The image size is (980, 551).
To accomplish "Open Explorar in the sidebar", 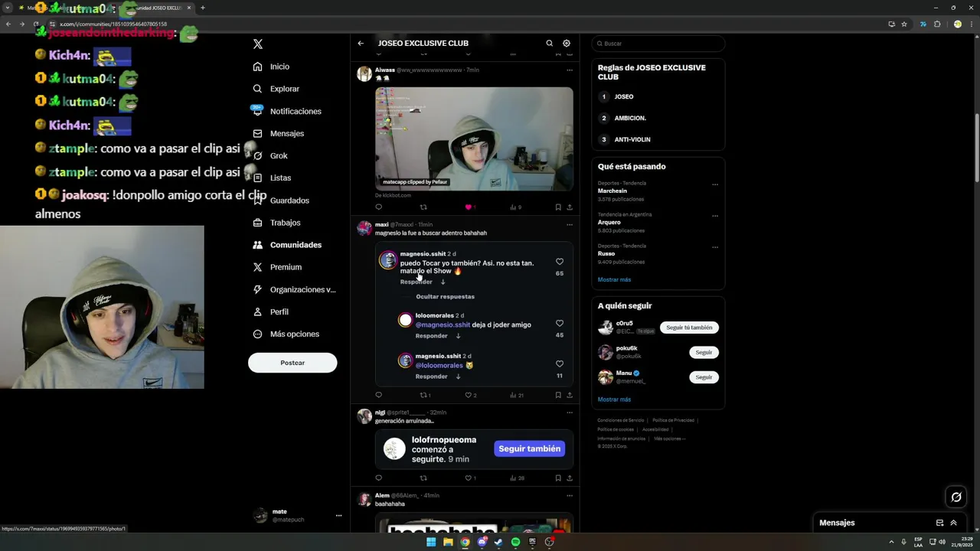I will click(x=276, y=89).
